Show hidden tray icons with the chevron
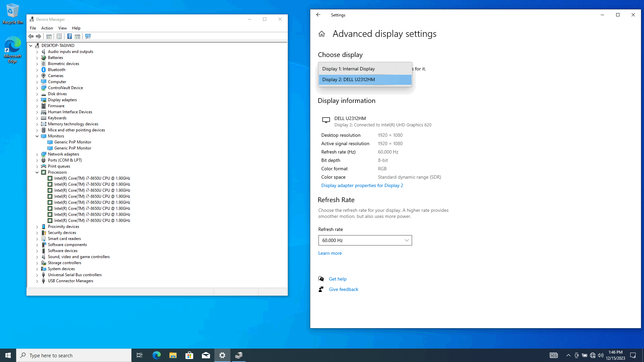644x362 pixels. click(x=568, y=355)
